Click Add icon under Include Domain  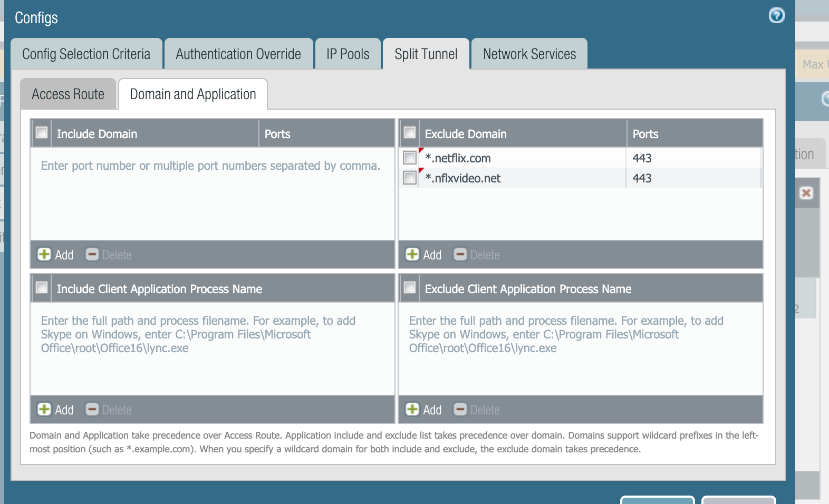point(44,255)
